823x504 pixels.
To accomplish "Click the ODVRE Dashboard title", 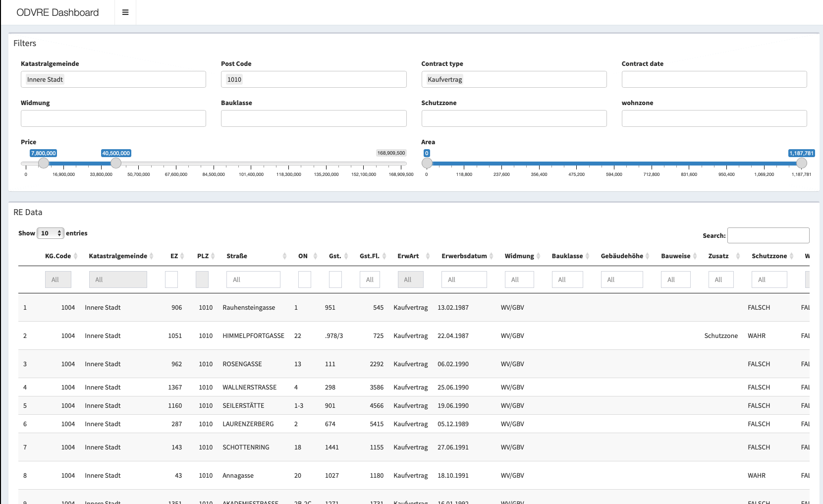I will click(x=57, y=12).
